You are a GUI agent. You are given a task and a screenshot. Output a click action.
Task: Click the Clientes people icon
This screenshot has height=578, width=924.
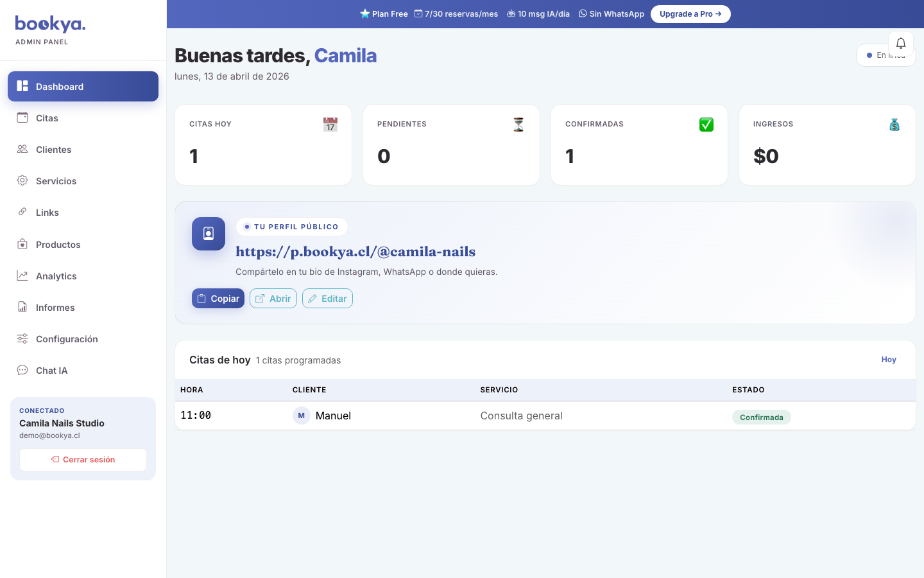[x=22, y=149]
